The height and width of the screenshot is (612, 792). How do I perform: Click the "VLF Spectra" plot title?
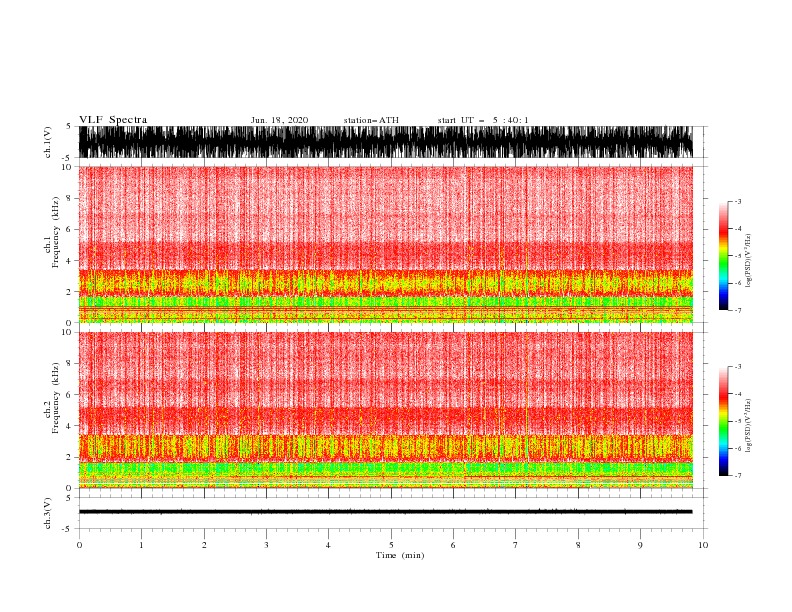click(x=113, y=120)
